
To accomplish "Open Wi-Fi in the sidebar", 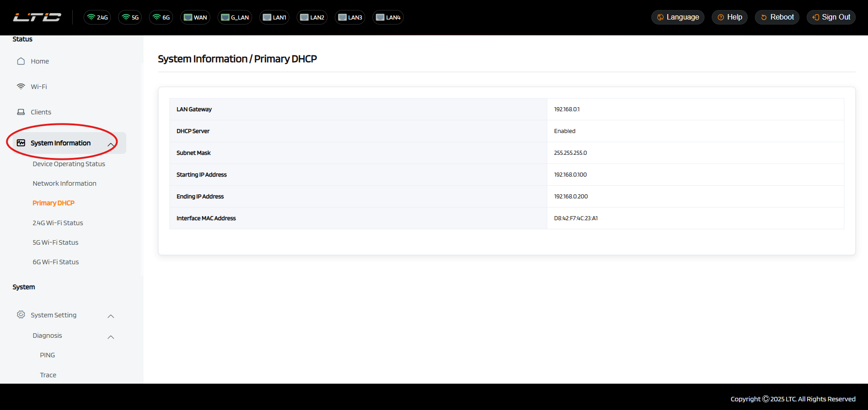I will [39, 87].
